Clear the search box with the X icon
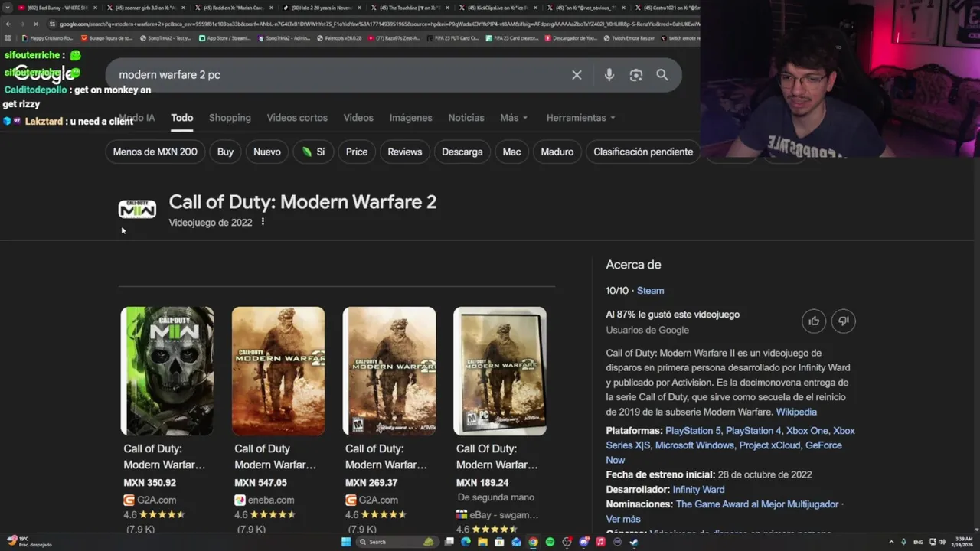The width and height of the screenshot is (980, 551). pos(577,75)
